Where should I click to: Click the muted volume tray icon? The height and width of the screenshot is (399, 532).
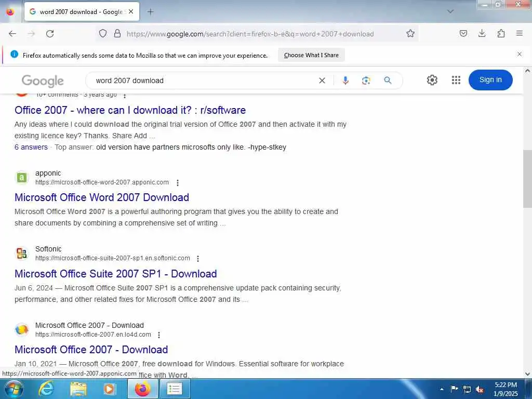click(x=480, y=389)
